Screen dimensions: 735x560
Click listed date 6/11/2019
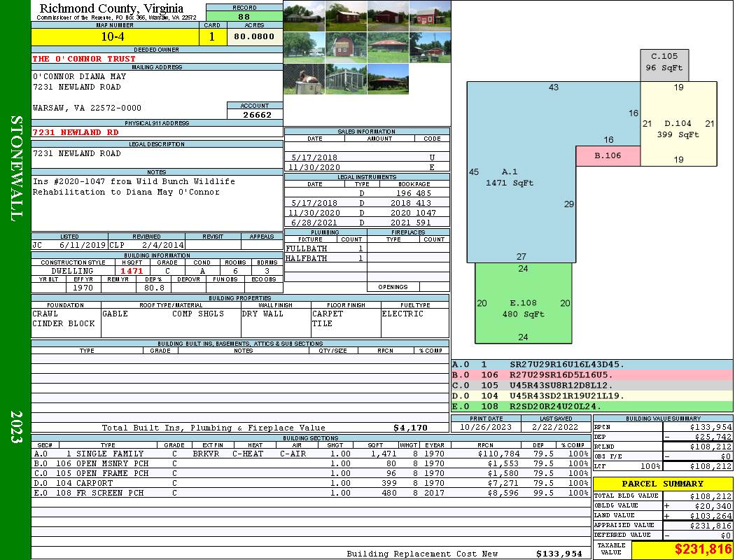[x=83, y=244]
